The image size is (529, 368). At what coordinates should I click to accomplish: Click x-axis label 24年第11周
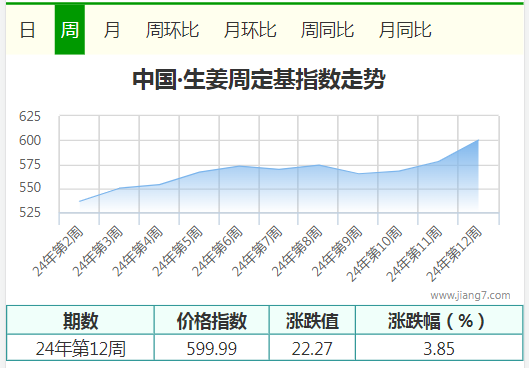414,254
